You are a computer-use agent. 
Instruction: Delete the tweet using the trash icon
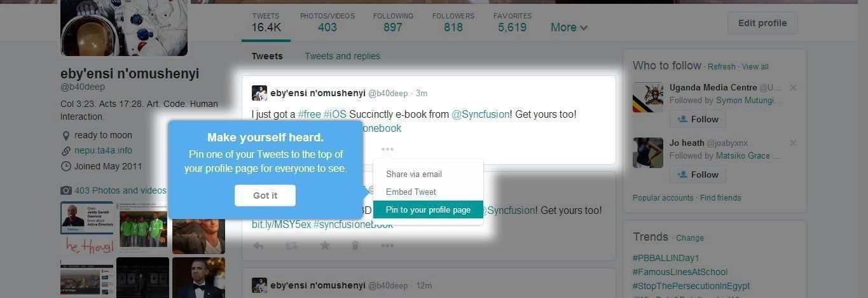click(x=355, y=245)
